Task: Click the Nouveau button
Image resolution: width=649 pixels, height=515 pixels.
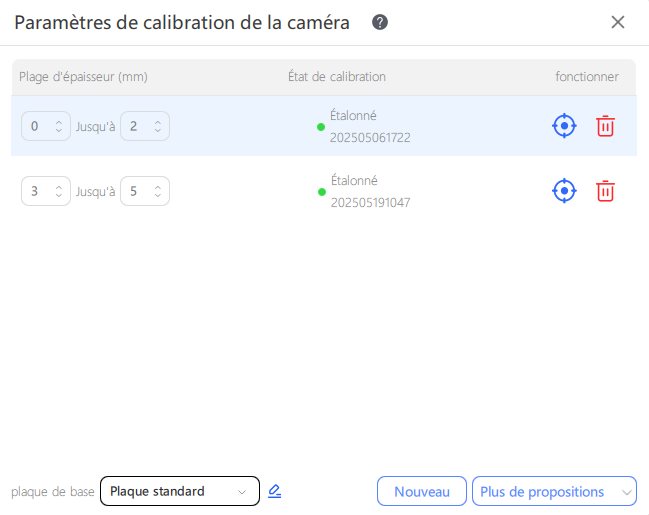Action: 422,491
